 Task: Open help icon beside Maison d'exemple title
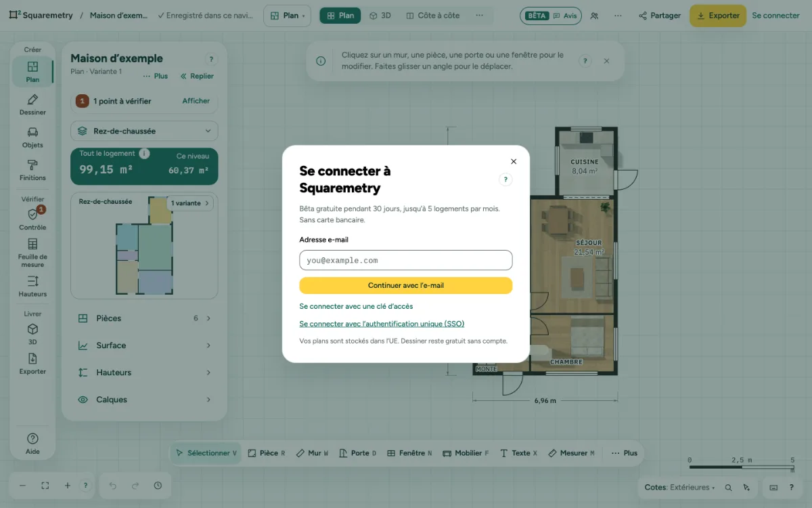tap(211, 60)
